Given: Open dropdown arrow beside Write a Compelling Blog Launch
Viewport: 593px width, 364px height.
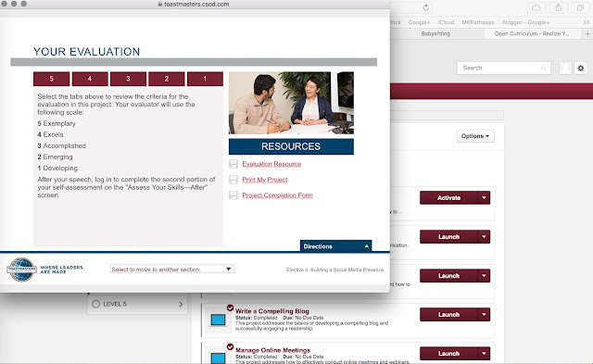Looking at the screenshot, I should click(484, 315).
